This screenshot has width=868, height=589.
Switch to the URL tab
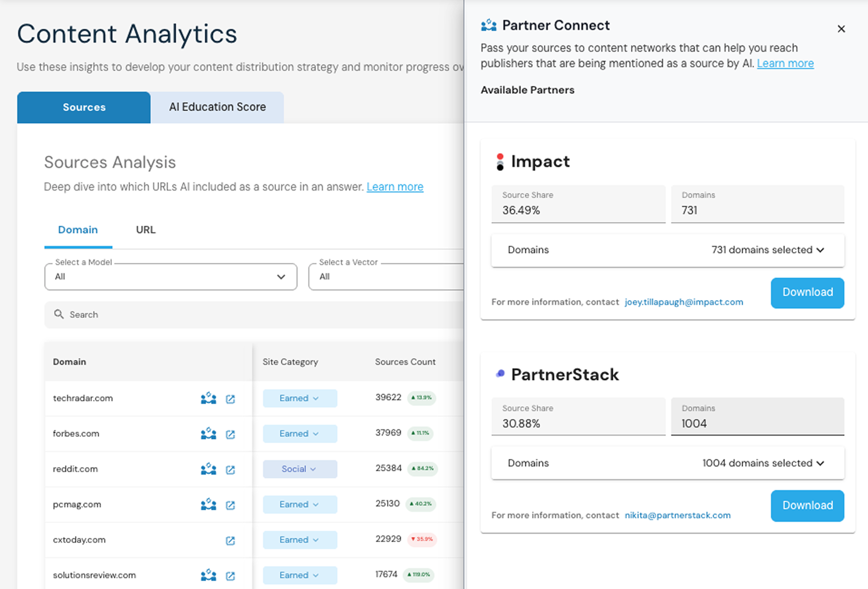[145, 230]
